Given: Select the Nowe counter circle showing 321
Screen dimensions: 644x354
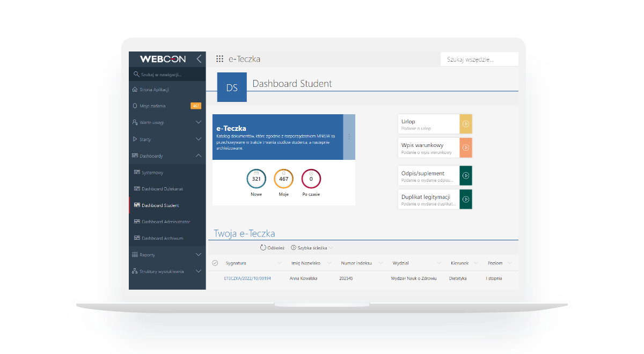Looking at the screenshot, I should click(256, 179).
